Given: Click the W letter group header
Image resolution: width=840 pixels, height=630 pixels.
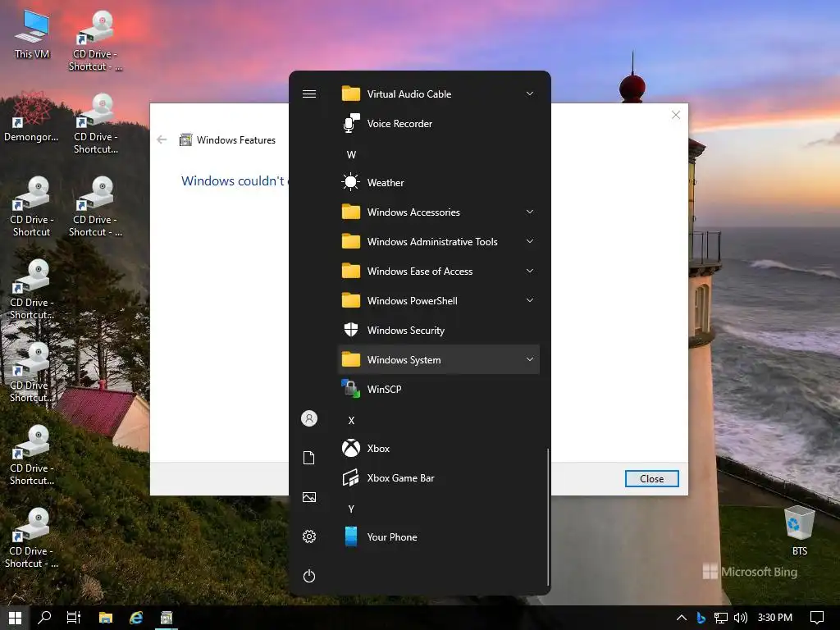Looking at the screenshot, I should click(x=351, y=155).
